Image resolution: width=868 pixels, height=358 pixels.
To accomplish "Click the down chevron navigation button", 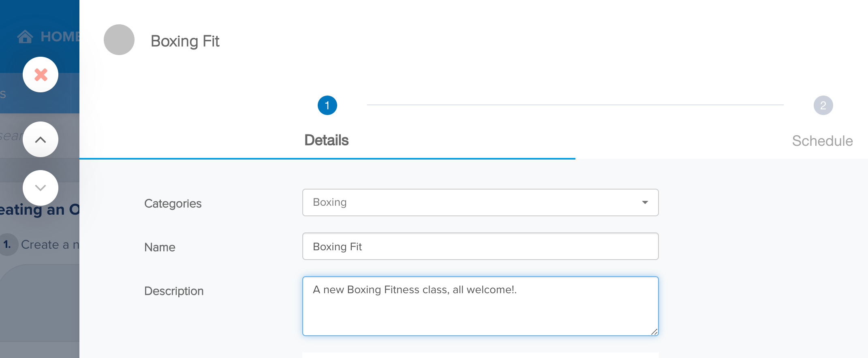I will 41,188.
